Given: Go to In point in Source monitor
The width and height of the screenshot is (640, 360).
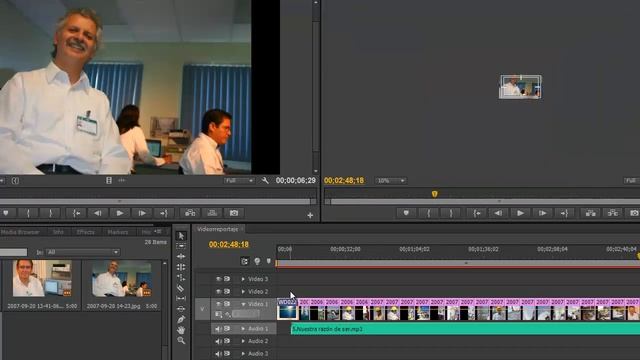Looking at the screenshot, I should [76, 213].
